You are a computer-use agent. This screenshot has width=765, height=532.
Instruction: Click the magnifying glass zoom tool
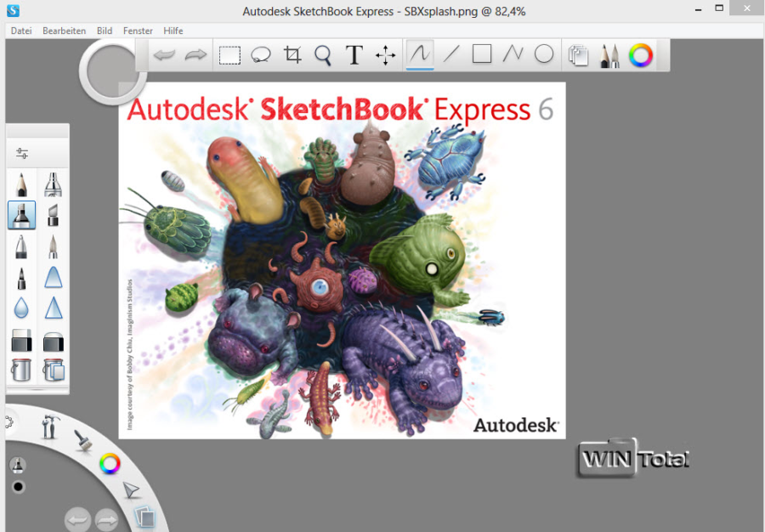click(x=323, y=55)
